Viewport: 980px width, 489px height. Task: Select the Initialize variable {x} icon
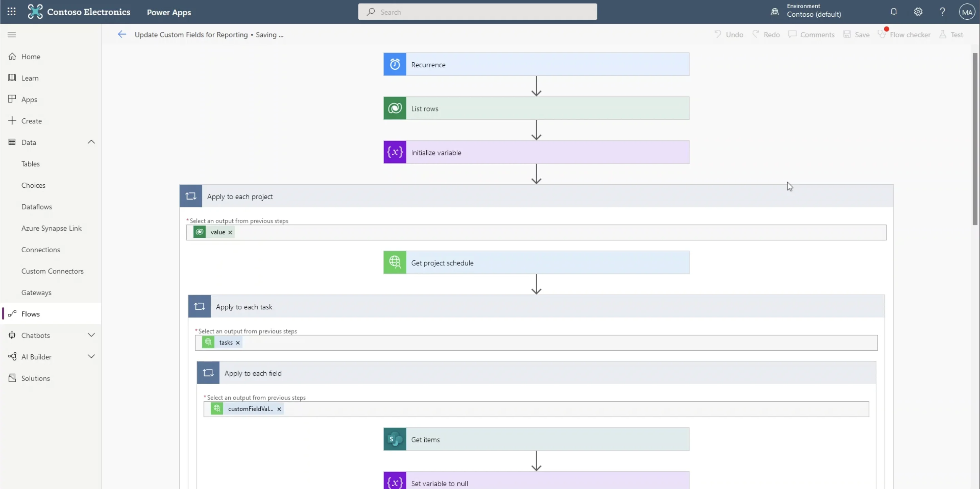[394, 152]
